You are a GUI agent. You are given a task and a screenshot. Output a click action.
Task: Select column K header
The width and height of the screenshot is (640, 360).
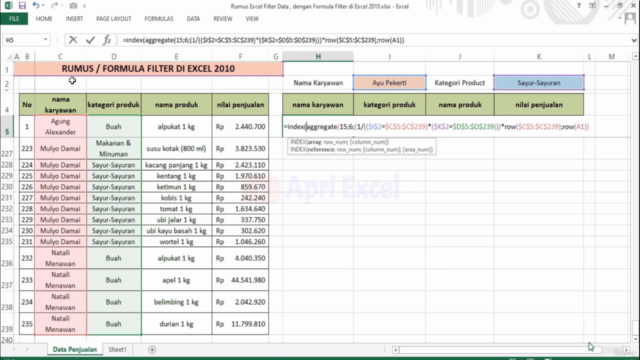pos(539,57)
